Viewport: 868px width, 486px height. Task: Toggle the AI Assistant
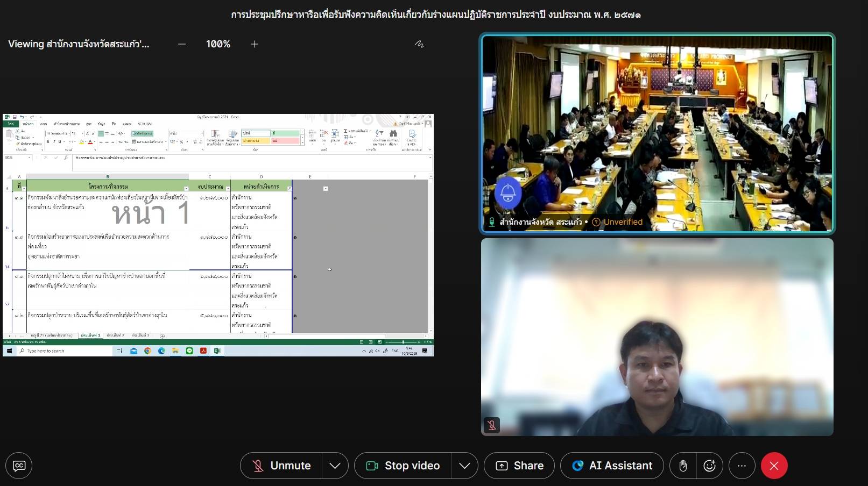coord(612,466)
